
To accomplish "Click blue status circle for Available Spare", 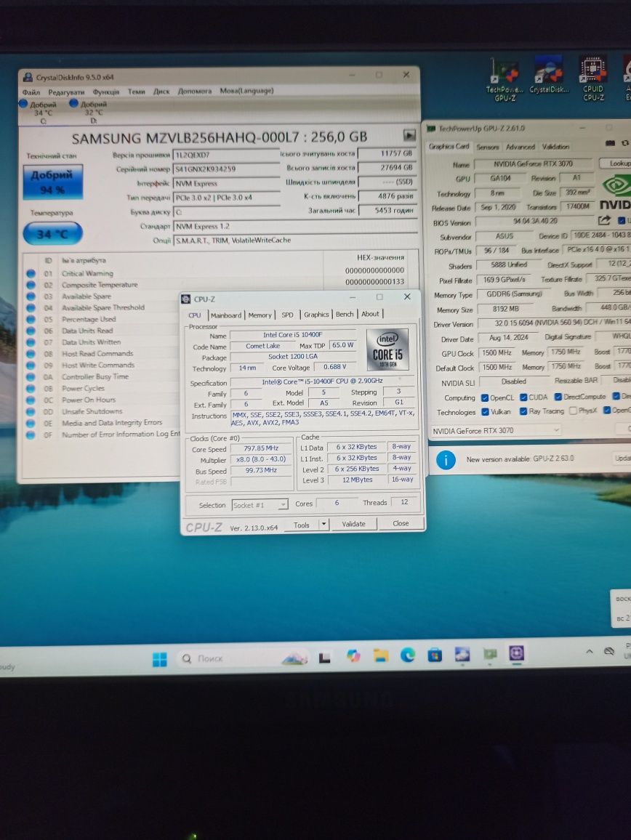I will coord(31,296).
